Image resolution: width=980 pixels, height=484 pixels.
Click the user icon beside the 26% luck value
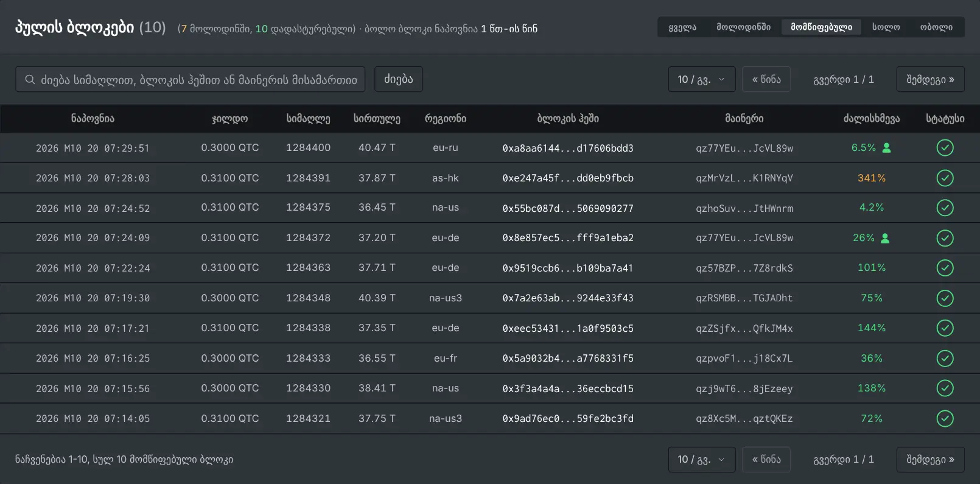(x=885, y=238)
